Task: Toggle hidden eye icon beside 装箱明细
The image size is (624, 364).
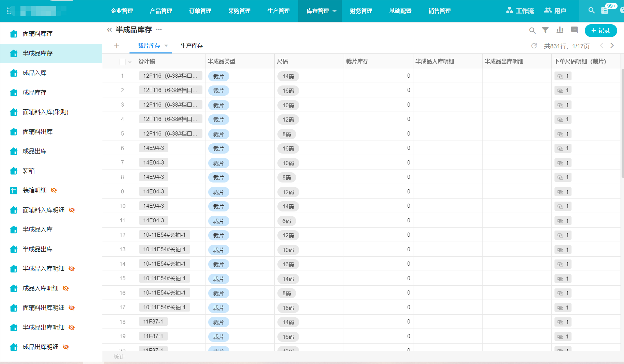Action: 54,190
